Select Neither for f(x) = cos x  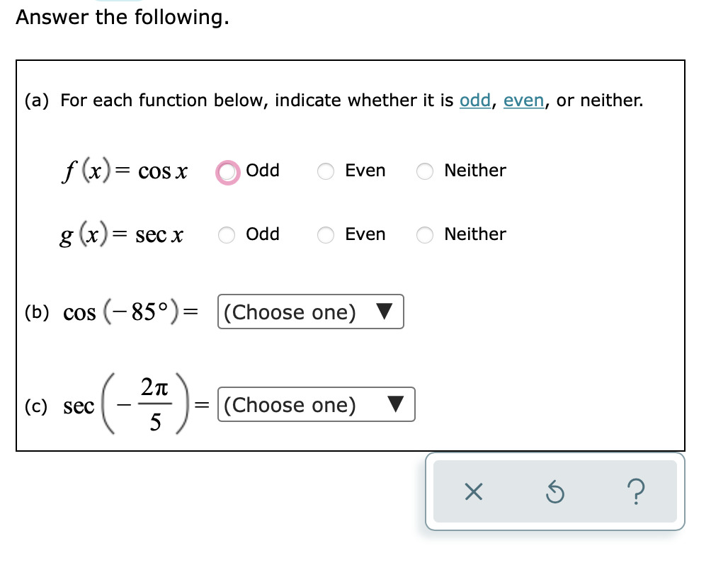coord(424,171)
